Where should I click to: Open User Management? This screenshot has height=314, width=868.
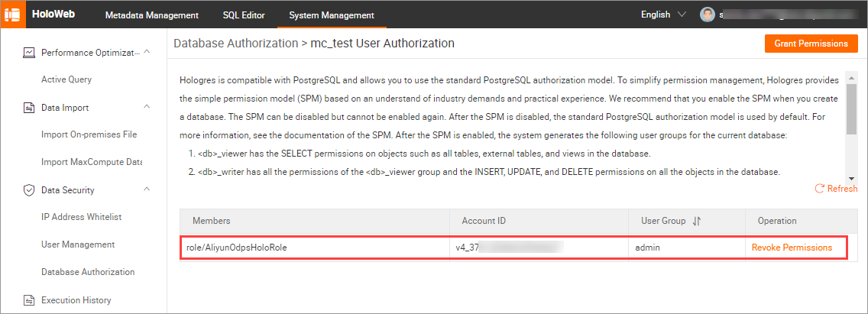coord(78,244)
